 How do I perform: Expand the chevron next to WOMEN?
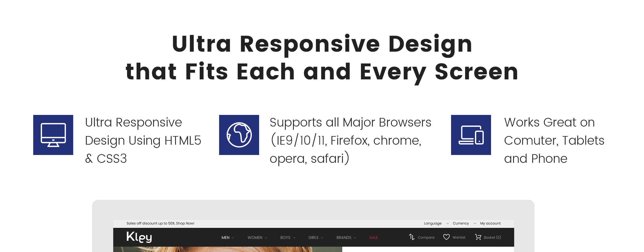pos(266,238)
